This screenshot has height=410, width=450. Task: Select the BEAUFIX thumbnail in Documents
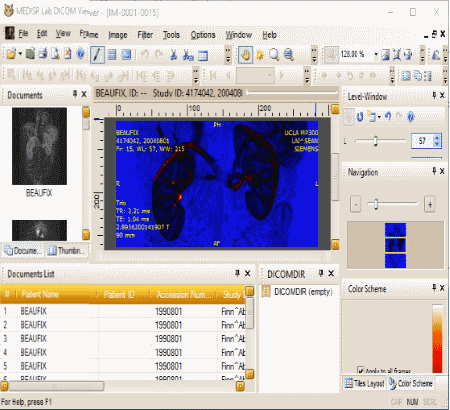[39, 146]
